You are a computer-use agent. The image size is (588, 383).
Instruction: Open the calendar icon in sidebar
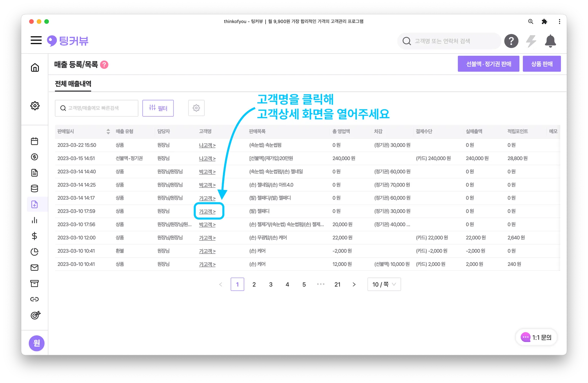pos(34,141)
